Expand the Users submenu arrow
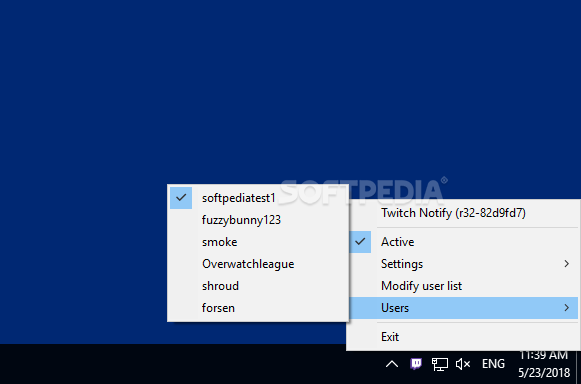The width and height of the screenshot is (581, 384). 567,308
